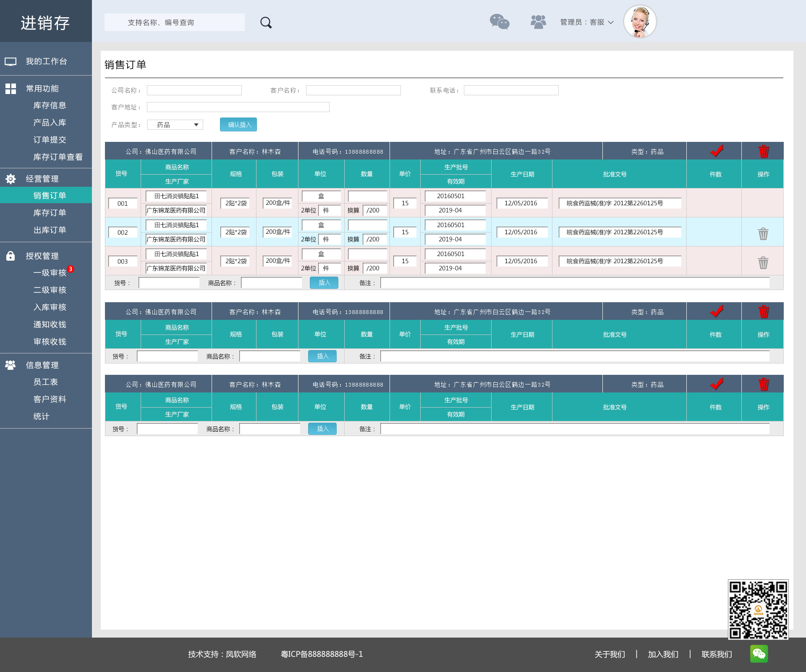Click green WeChat icon in footer
This screenshot has width=806, height=672.
[759, 654]
